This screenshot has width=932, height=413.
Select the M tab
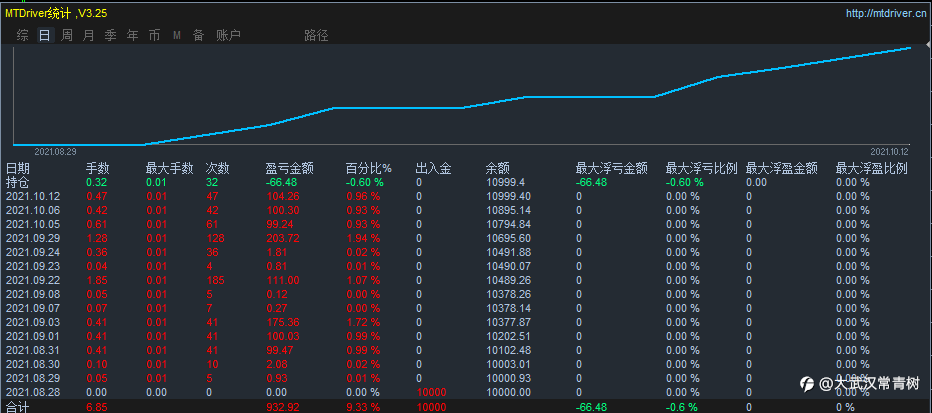[x=177, y=36]
